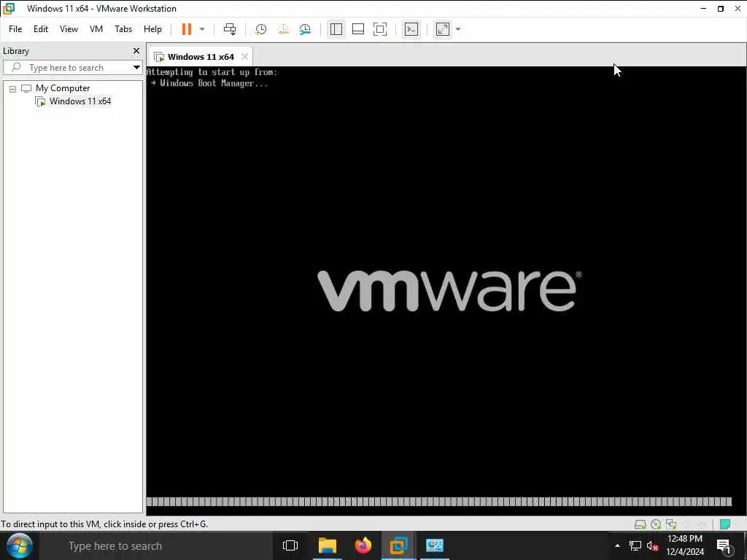Select My Computer in the library
Viewport: 747px width, 560px height.
tap(63, 88)
